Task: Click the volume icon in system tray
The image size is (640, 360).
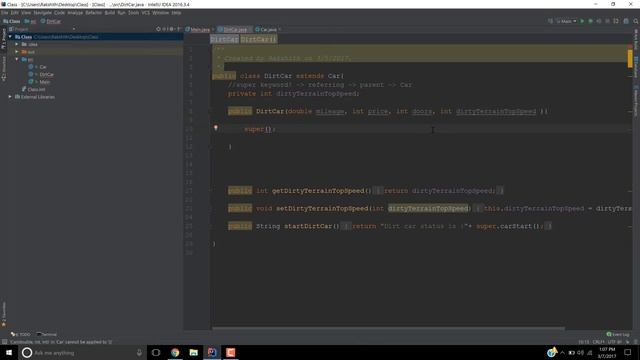Action: [580, 353]
